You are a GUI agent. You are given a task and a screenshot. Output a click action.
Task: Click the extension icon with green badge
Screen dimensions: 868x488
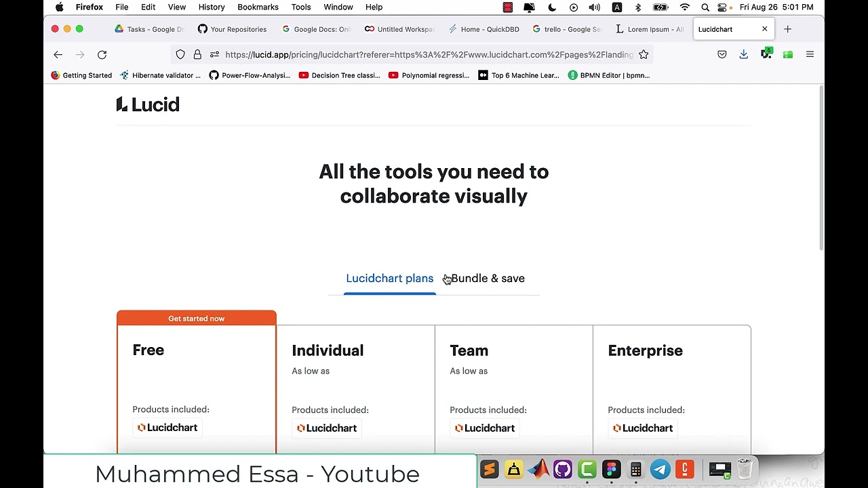click(766, 54)
